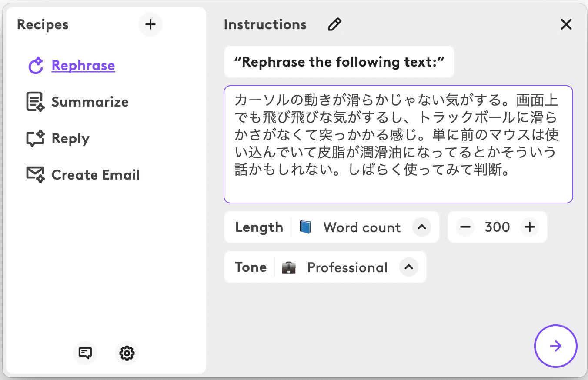Image resolution: width=588 pixels, height=380 pixels.
Task: Expand the Tone Professional dropdown
Action: click(408, 267)
